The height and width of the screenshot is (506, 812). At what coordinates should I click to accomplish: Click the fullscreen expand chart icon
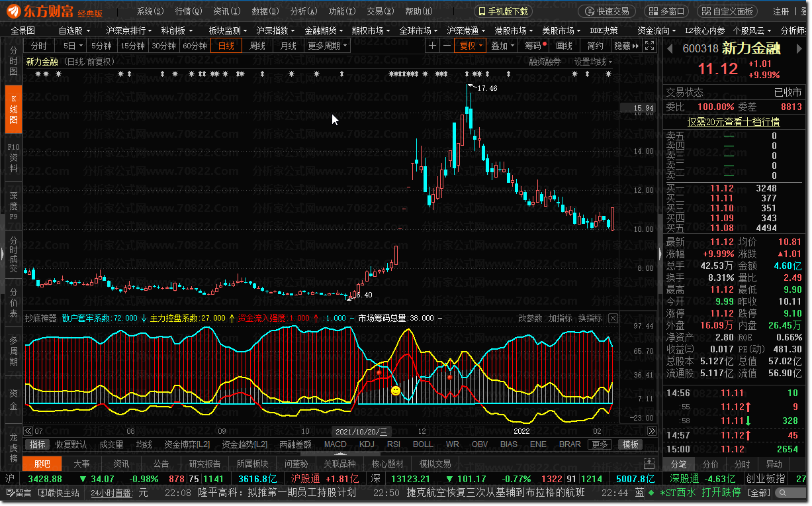649,46
